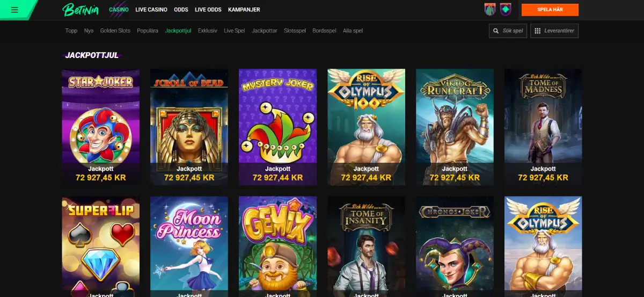Select the Nya category tab

pyautogui.click(x=89, y=31)
